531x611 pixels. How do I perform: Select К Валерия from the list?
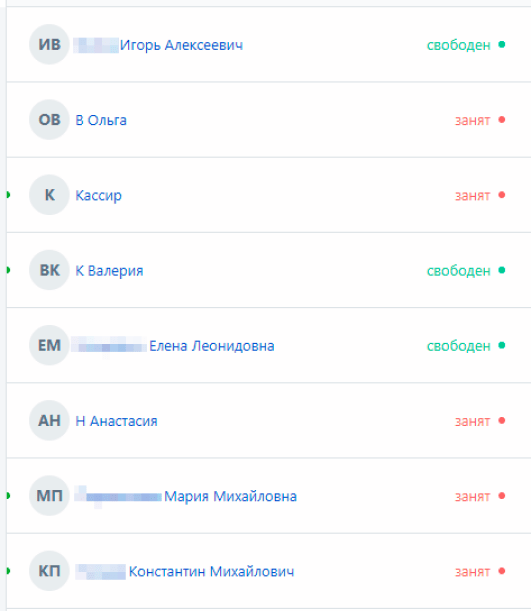tap(109, 271)
